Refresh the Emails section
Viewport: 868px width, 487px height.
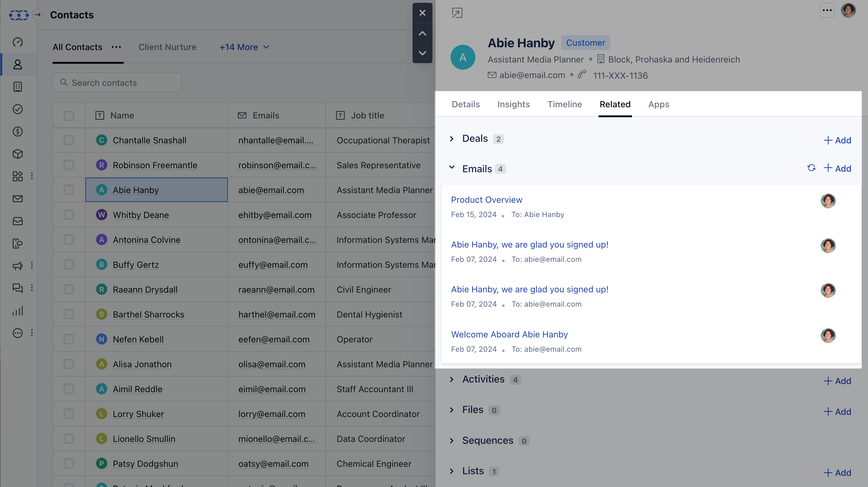811,168
